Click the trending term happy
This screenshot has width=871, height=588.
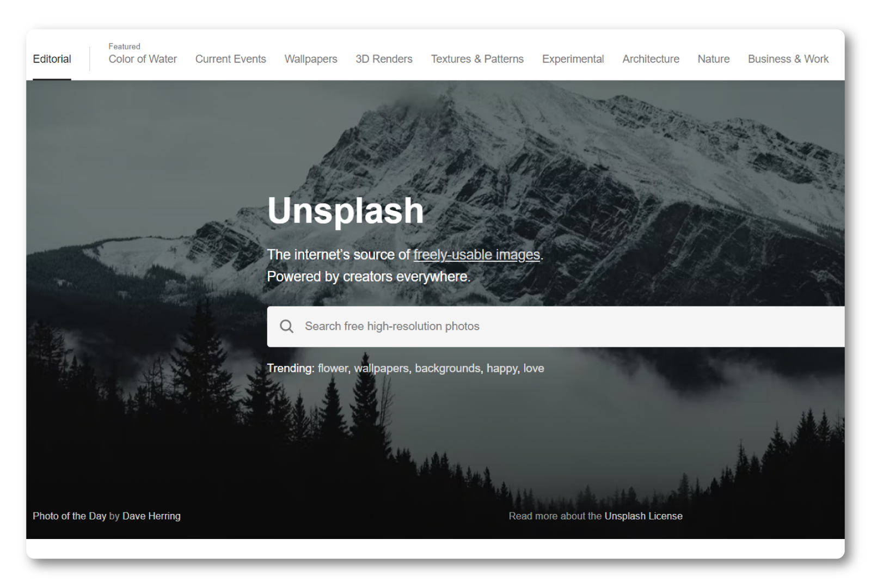[502, 369]
